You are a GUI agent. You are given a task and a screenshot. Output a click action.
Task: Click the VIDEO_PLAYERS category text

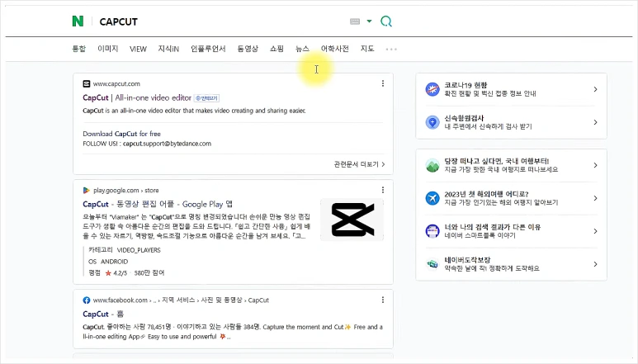(x=139, y=250)
